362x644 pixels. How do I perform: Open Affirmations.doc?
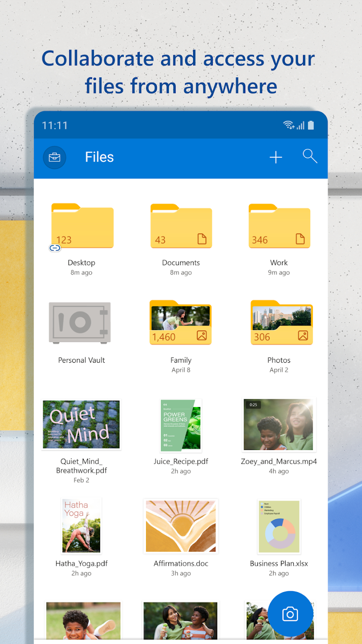[181, 526]
